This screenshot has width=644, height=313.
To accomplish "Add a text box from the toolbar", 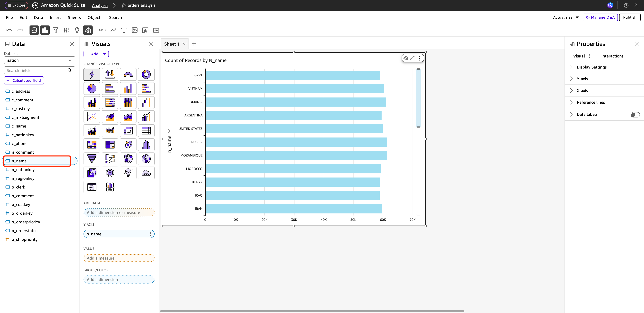I will pos(124,30).
